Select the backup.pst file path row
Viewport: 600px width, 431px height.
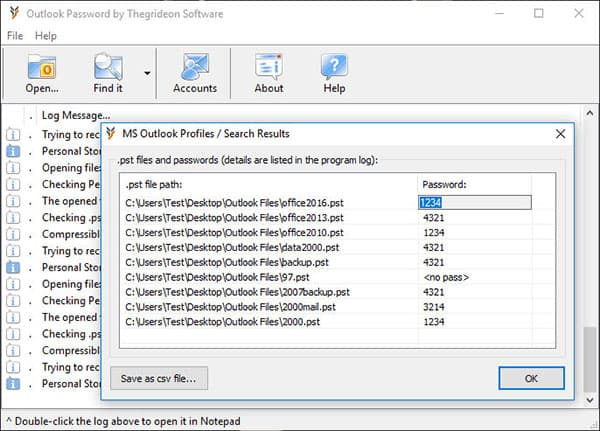coord(227,263)
